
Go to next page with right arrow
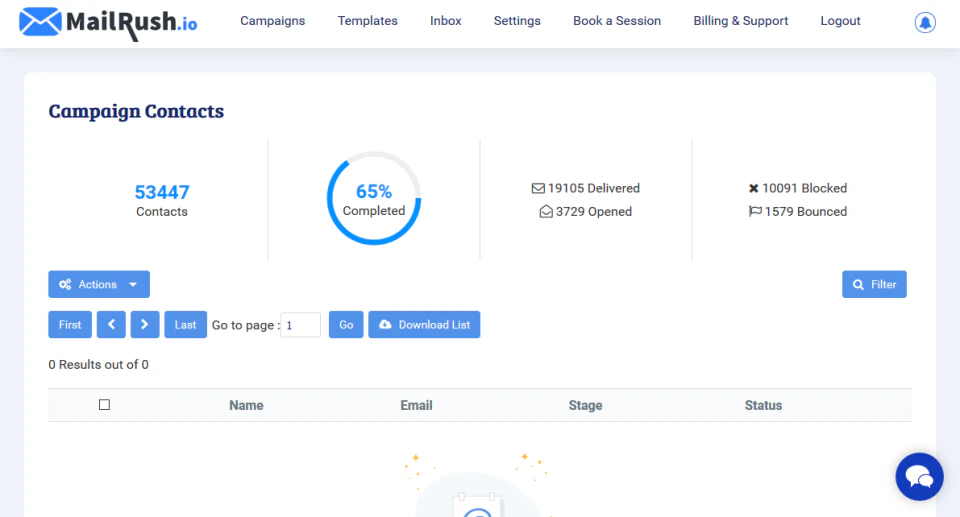pyautogui.click(x=144, y=325)
